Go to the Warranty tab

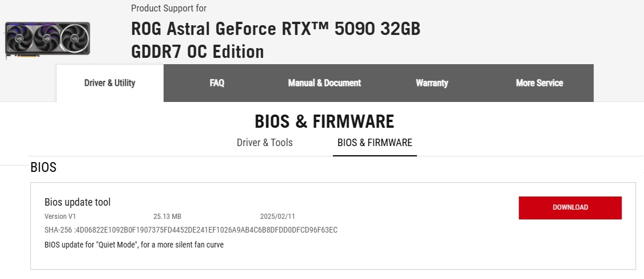click(x=432, y=82)
